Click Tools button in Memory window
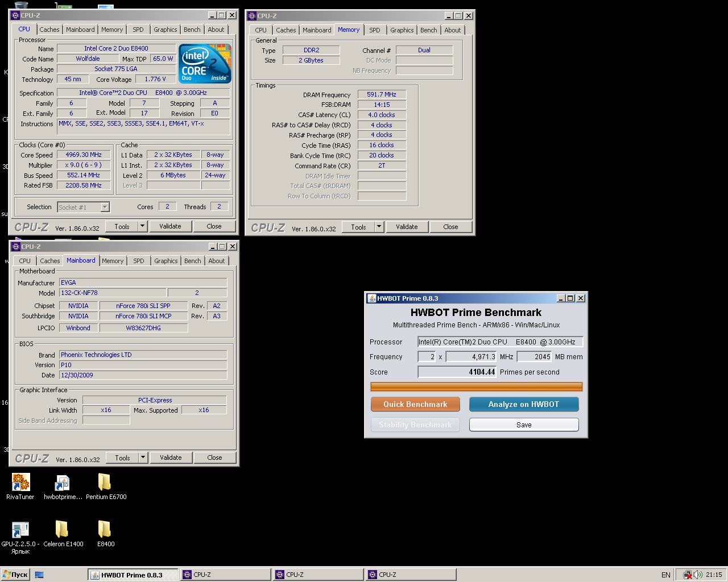 pyautogui.click(x=358, y=227)
